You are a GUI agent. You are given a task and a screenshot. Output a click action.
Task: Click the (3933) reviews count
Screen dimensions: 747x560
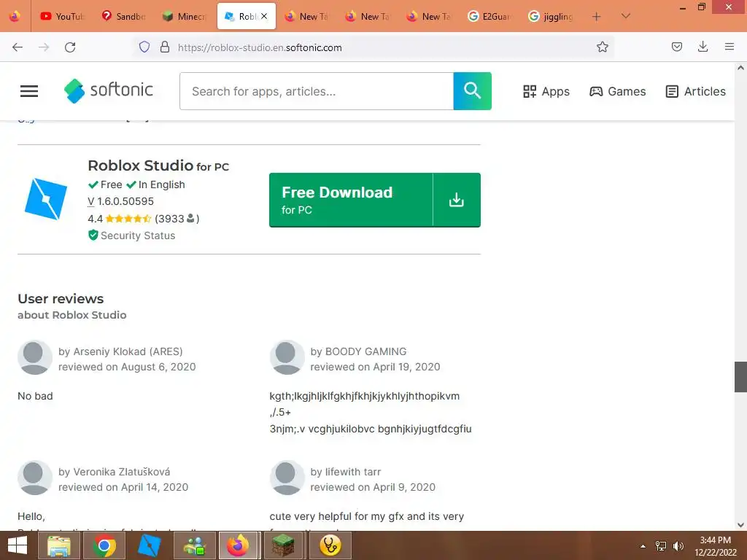[x=177, y=219]
